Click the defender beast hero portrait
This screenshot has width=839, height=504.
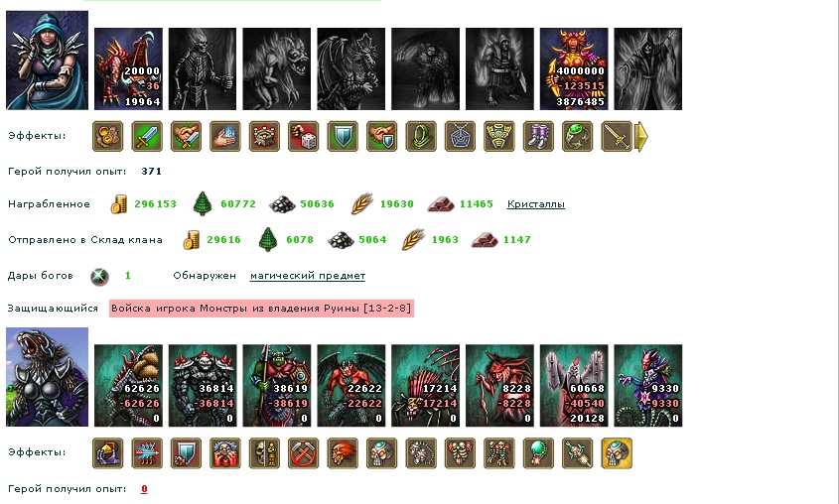[47, 377]
